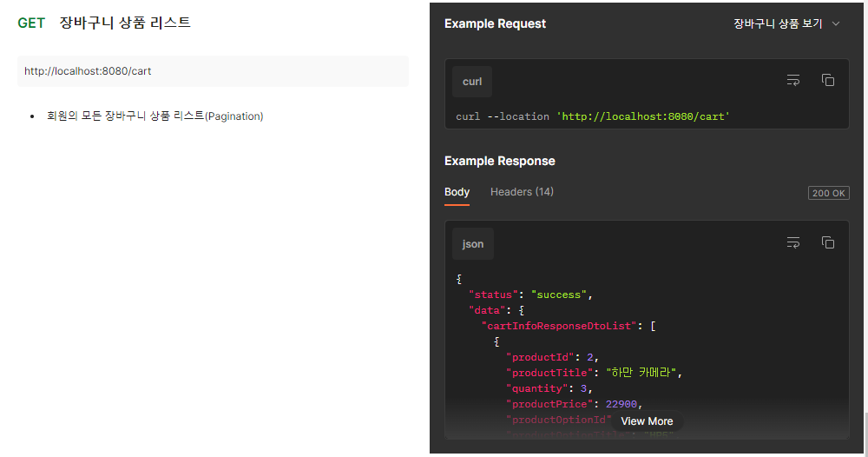Click the "data" key in the JSON
868x457 pixels.
[x=487, y=310]
